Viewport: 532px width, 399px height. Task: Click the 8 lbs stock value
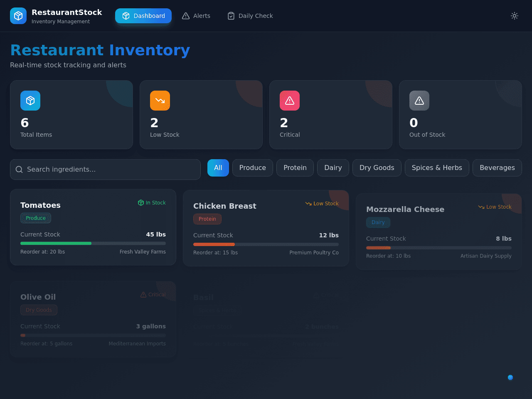pyautogui.click(x=504, y=239)
